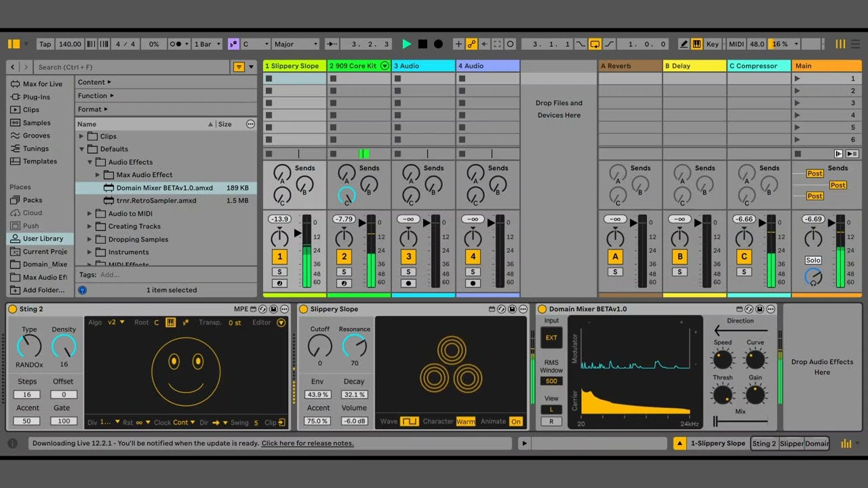
Task: Toggle Warm Character in Slippery Slope
Action: pyautogui.click(x=466, y=422)
